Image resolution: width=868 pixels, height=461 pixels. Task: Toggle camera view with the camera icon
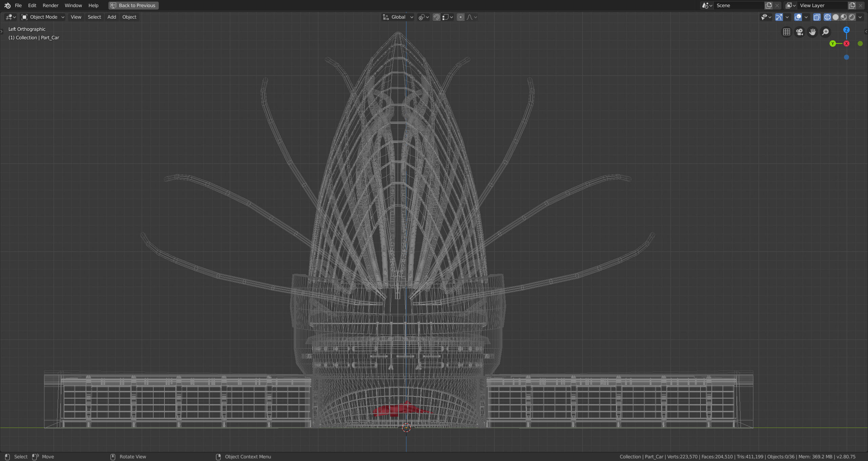[x=800, y=32]
